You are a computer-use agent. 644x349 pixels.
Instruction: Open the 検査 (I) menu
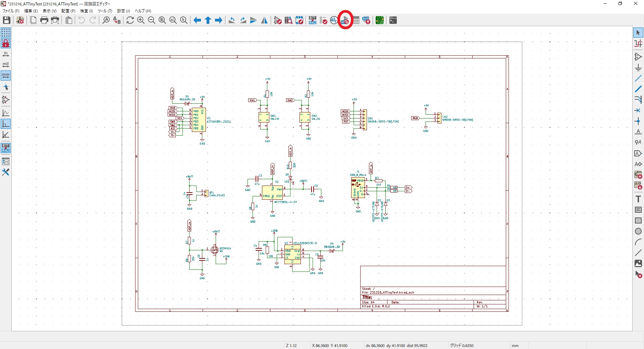click(86, 11)
